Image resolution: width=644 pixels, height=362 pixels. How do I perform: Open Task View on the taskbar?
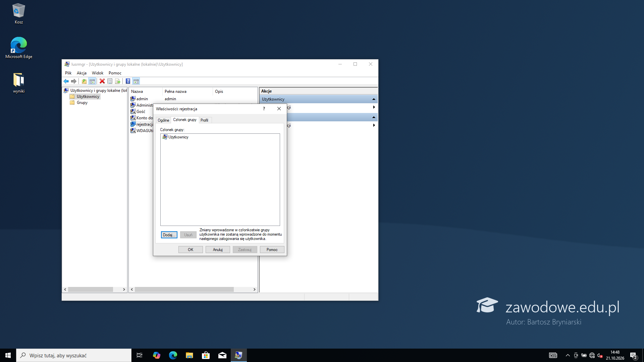point(140,355)
